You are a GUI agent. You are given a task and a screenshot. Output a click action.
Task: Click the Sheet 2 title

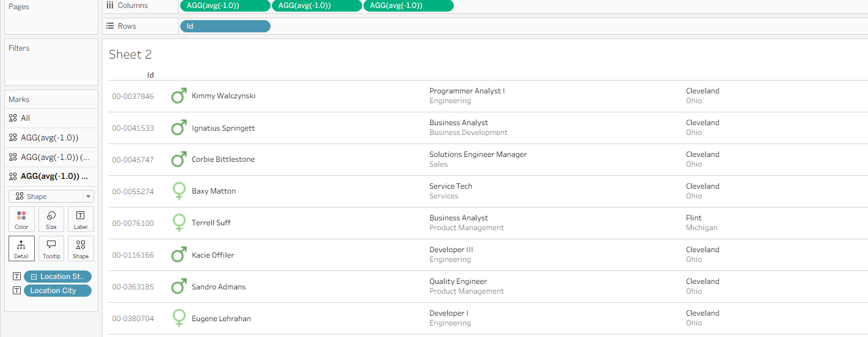coord(130,54)
